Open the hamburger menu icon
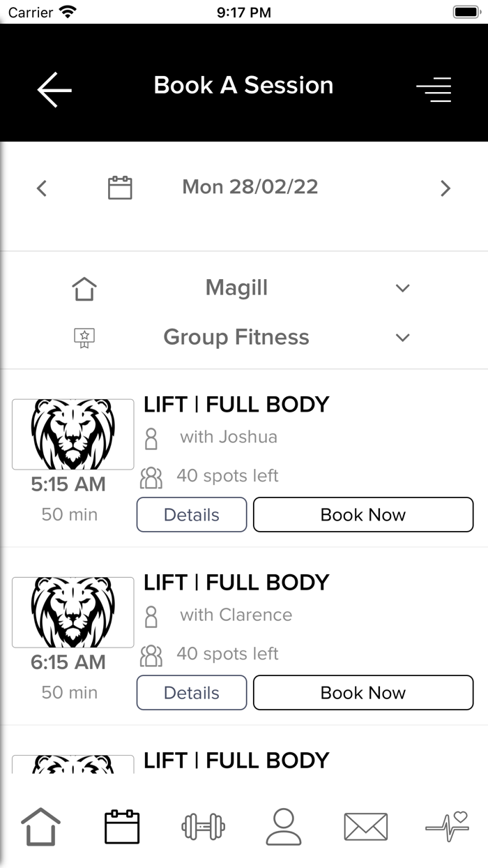488x868 pixels. [434, 89]
